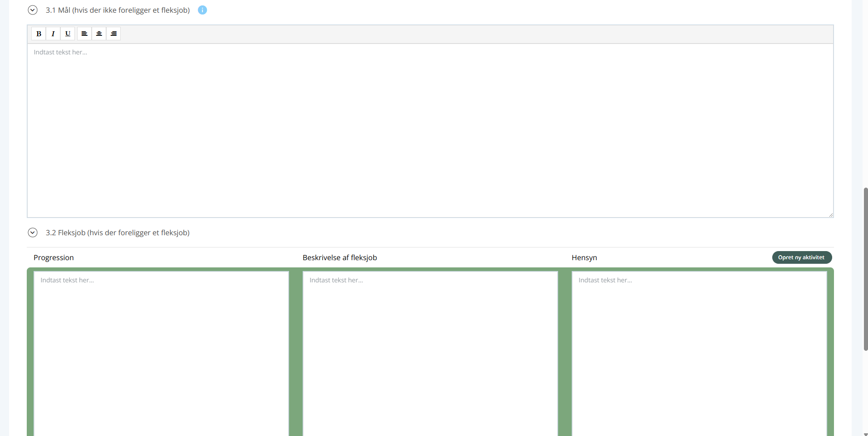Collapse section 3.2 Fleksjob using its chevron

pyautogui.click(x=33, y=233)
